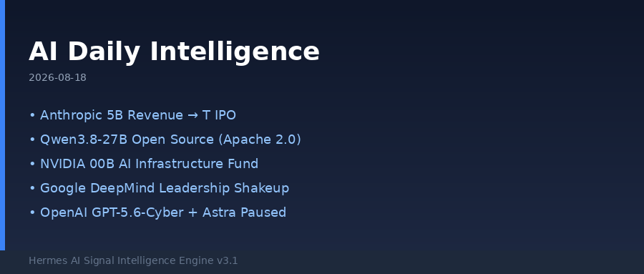
Task: Click the blue vertical accent bar
Action: click(x=2, y=125)
